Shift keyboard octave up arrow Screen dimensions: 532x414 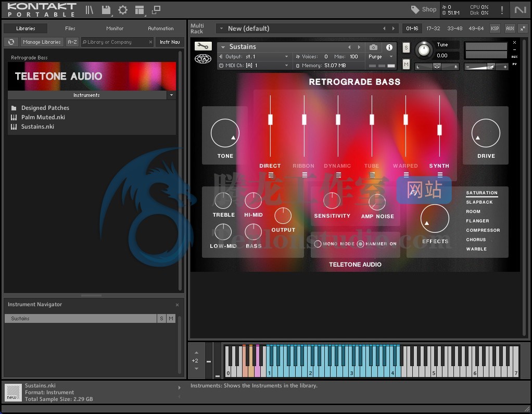pyautogui.click(x=196, y=353)
